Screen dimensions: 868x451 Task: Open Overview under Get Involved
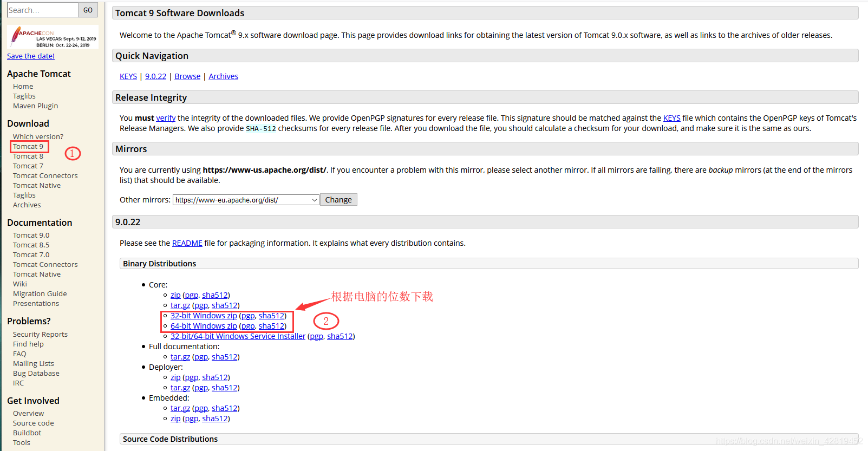pyautogui.click(x=29, y=414)
